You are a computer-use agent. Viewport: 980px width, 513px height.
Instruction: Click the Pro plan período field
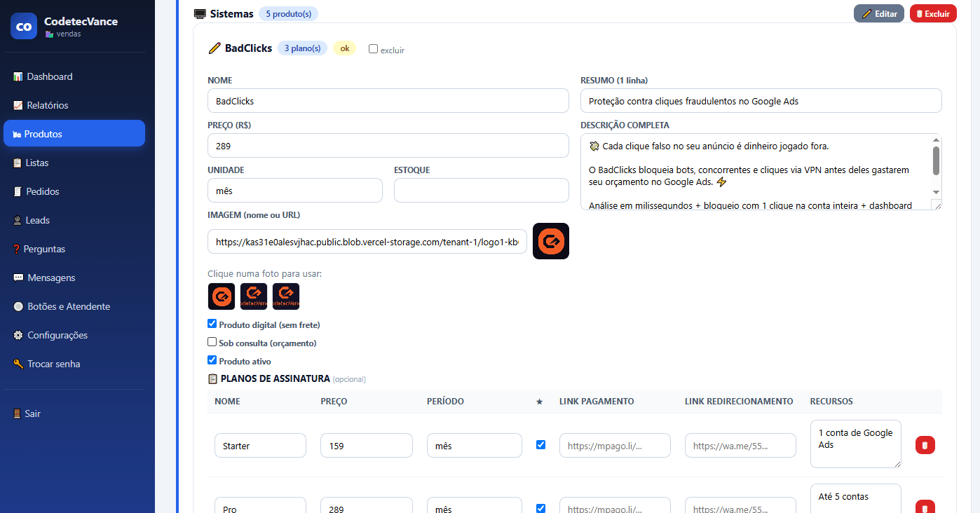click(x=475, y=505)
